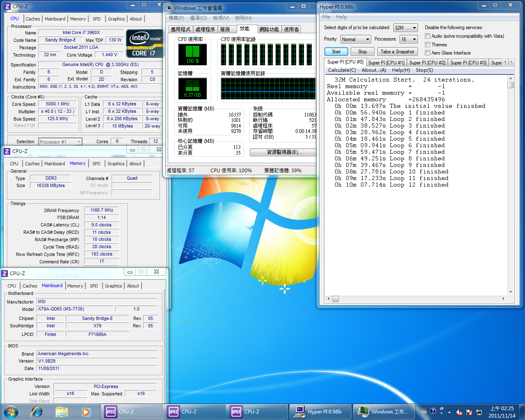Click the Windows Task Manager taskbar button
525x420 pixels.
click(383, 411)
